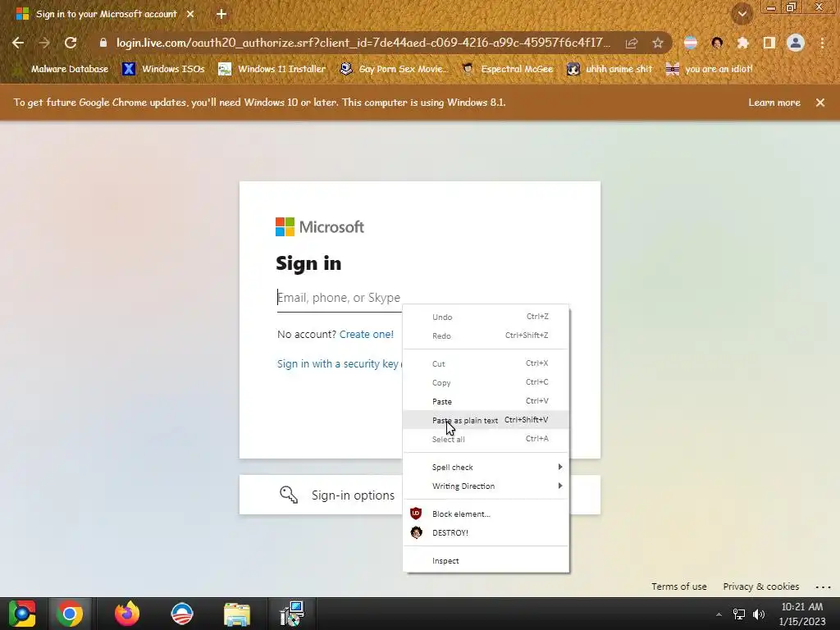Viewport: 840px width, 630px height.
Task: Open File Explorer from the taskbar
Action: click(x=237, y=614)
